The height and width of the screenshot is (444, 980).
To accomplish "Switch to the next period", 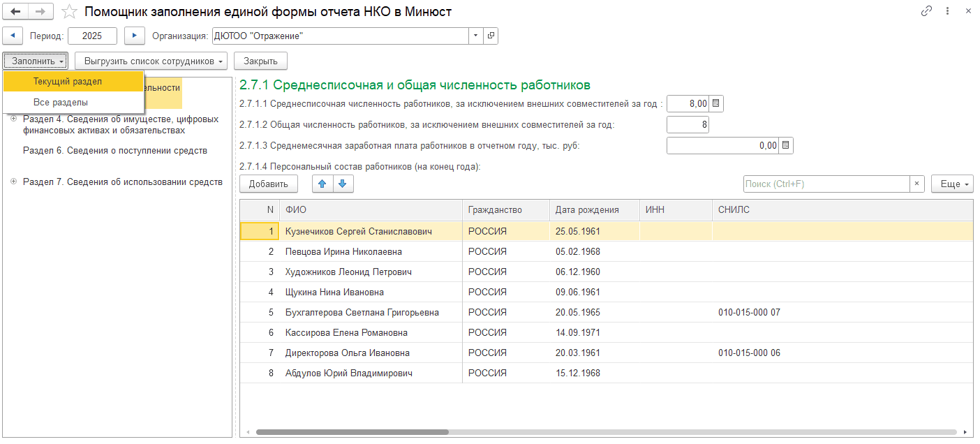I will [x=134, y=36].
